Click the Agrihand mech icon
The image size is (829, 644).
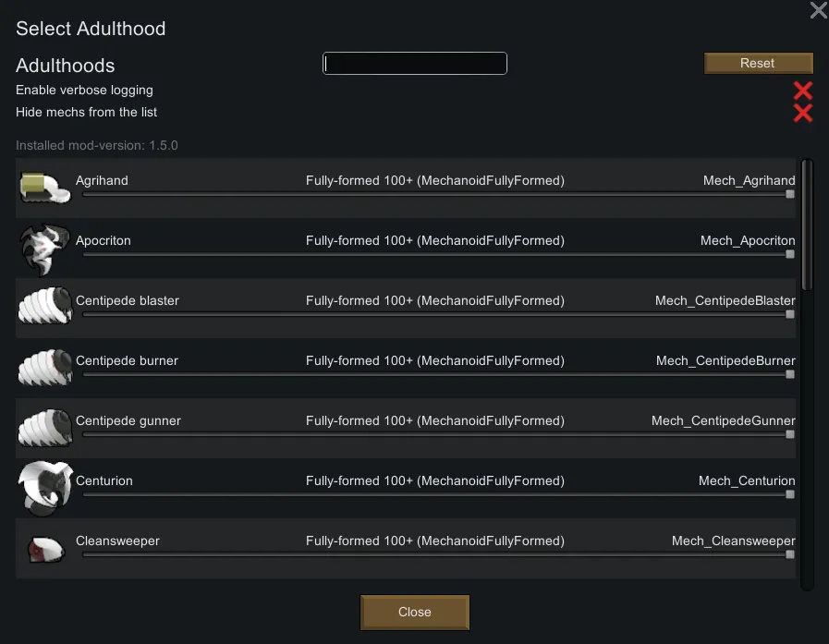(x=45, y=188)
